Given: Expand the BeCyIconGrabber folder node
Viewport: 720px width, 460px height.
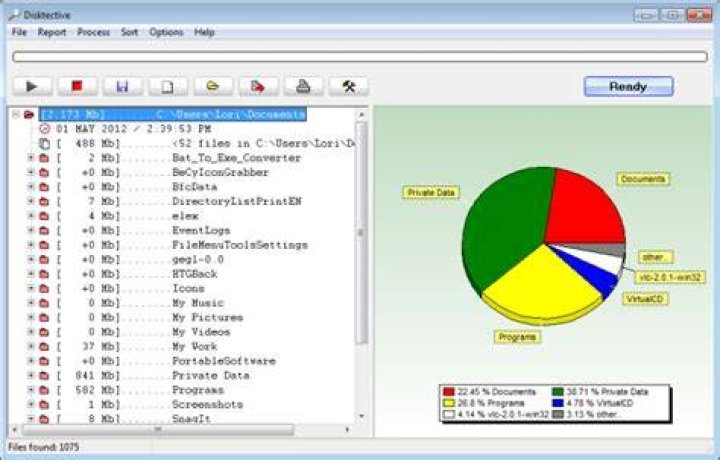Looking at the screenshot, I should [31, 172].
